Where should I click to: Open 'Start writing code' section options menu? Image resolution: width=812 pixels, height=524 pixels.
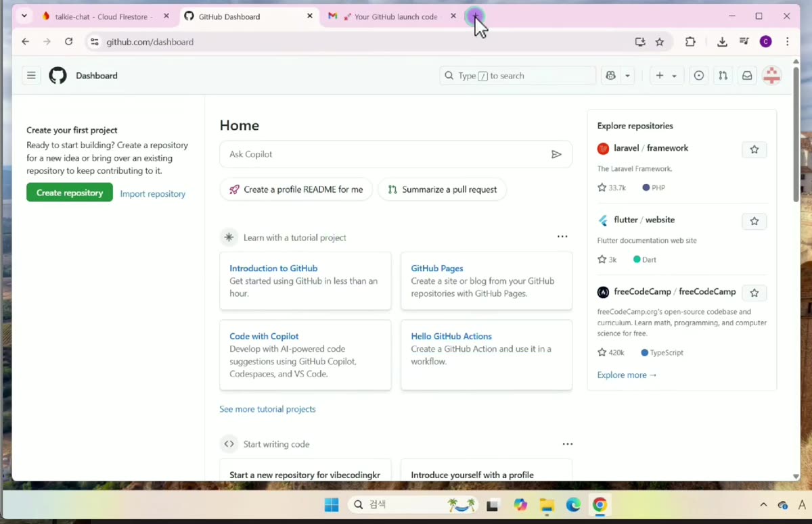click(x=568, y=444)
